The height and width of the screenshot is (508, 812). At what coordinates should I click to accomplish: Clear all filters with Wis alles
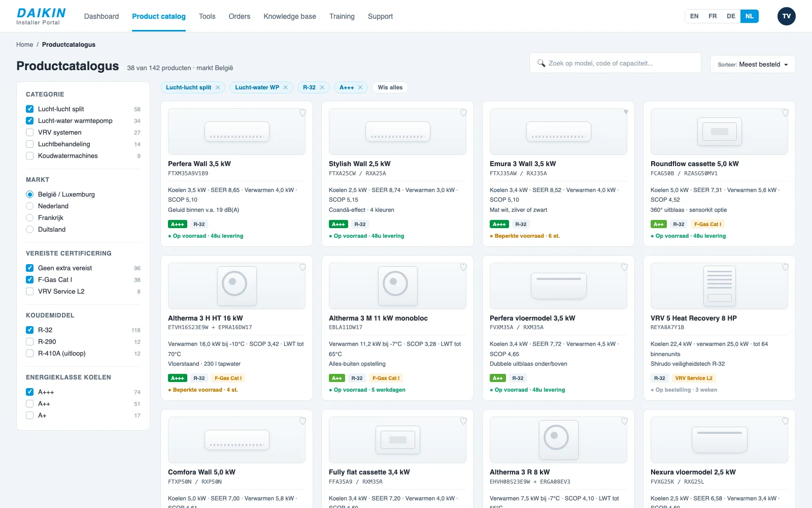click(390, 87)
